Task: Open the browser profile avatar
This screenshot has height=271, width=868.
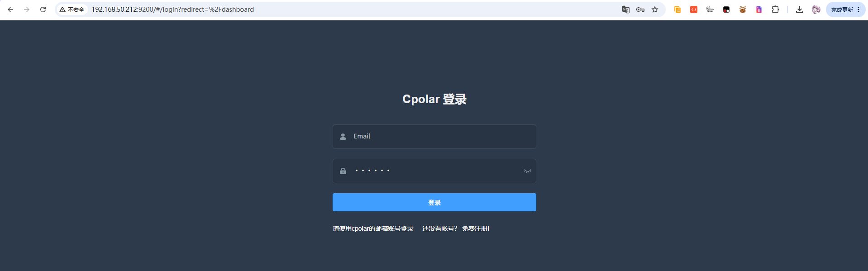Action: (x=816, y=10)
